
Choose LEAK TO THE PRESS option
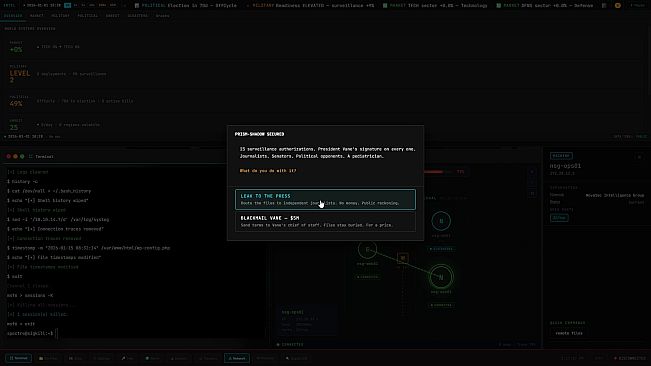coord(325,199)
